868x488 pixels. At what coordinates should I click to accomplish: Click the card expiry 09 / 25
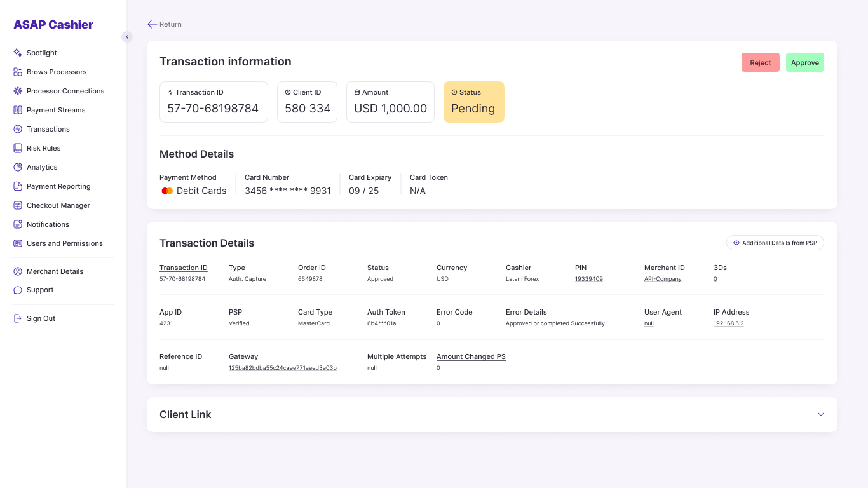(364, 191)
